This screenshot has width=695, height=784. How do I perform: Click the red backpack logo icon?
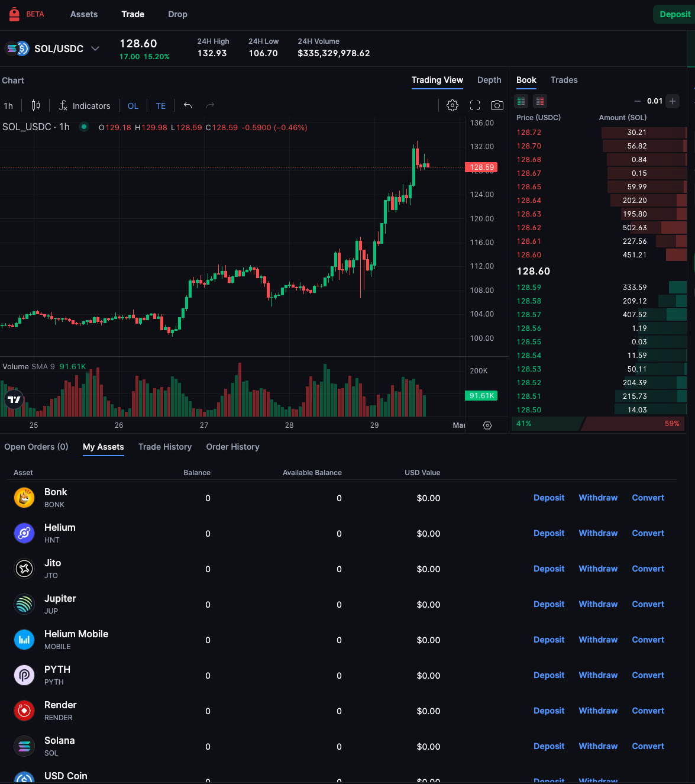(14, 14)
